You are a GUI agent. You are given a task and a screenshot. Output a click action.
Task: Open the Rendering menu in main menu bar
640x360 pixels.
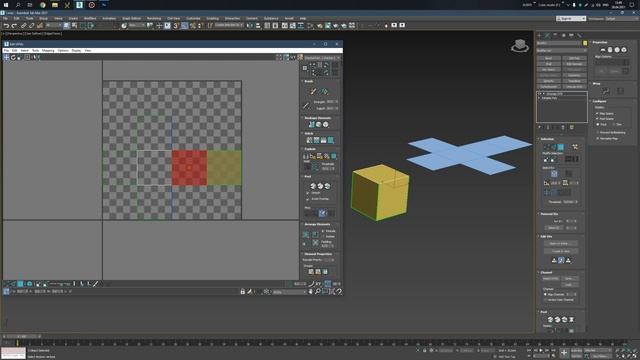coord(154,18)
